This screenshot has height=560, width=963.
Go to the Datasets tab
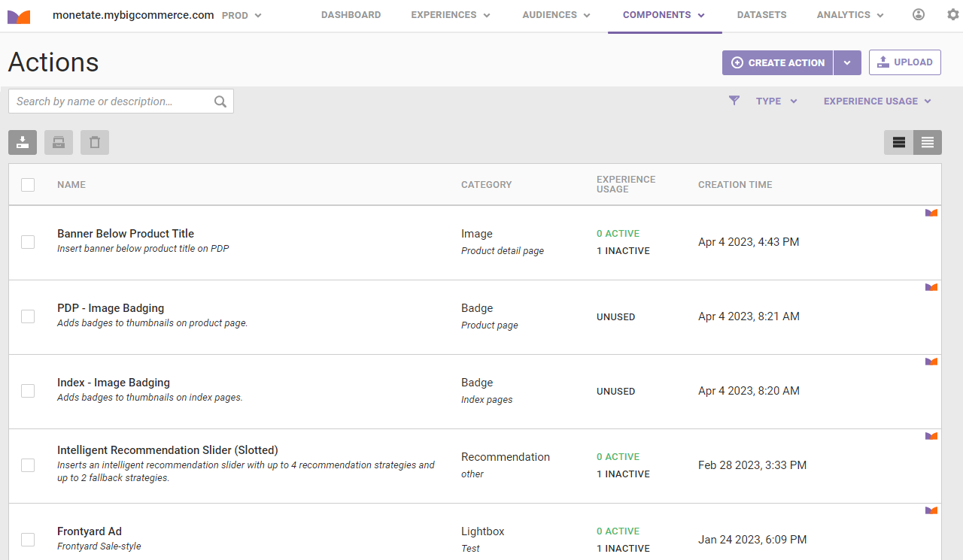tap(761, 15)
